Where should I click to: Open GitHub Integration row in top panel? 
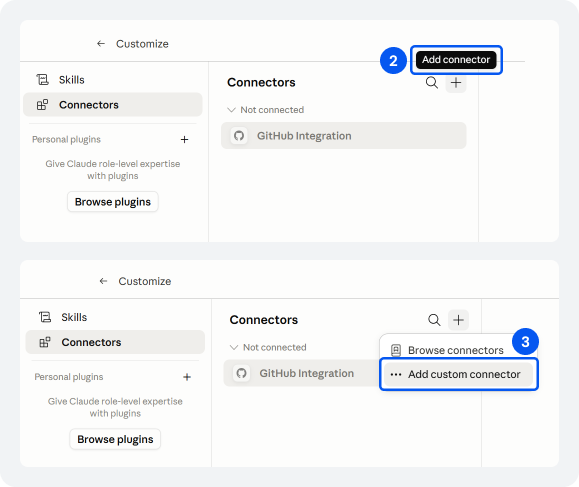tap(343, 136)
